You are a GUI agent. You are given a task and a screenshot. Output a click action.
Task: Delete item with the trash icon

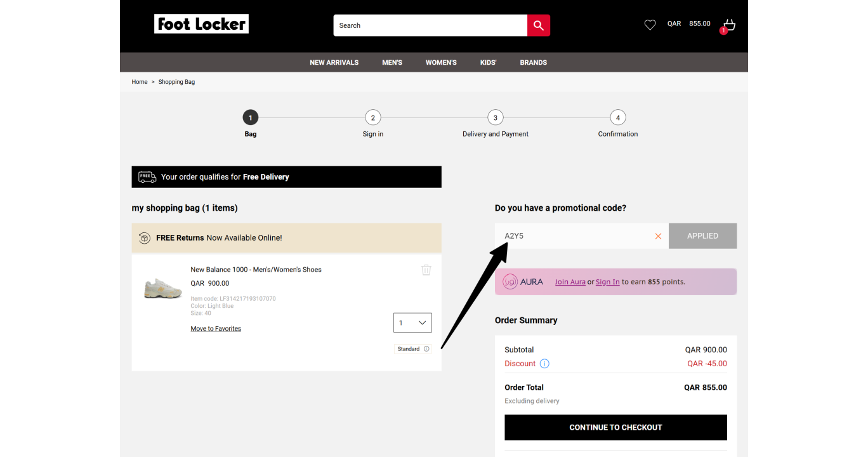click(x=426, y=270)
